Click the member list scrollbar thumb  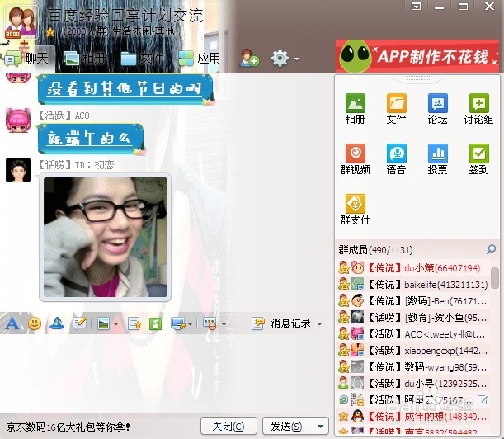[x=495, y=277]
